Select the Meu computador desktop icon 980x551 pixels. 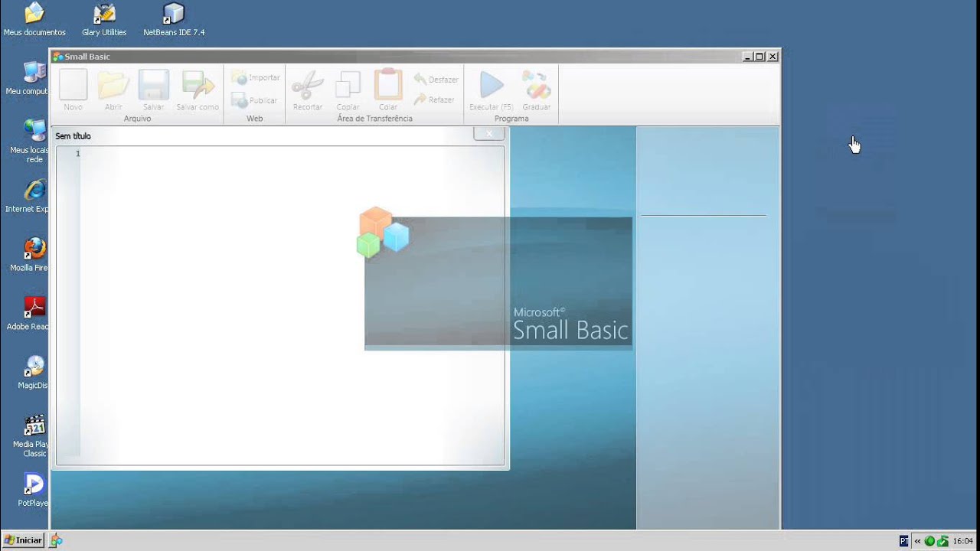(31, 79)
